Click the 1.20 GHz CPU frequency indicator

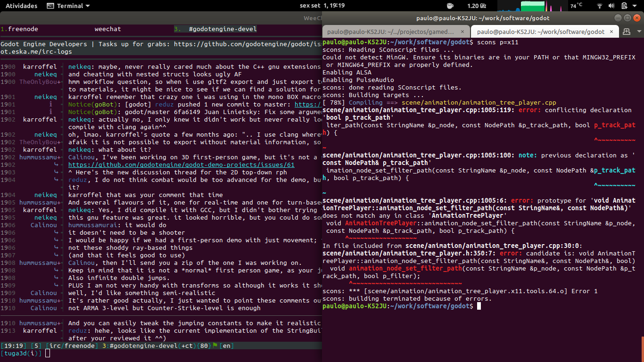[477, 6]
